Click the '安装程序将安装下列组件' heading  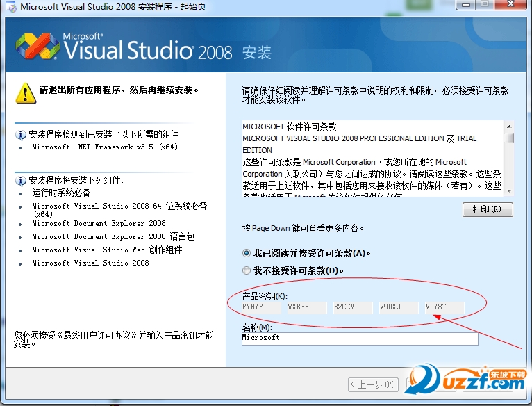76,180
